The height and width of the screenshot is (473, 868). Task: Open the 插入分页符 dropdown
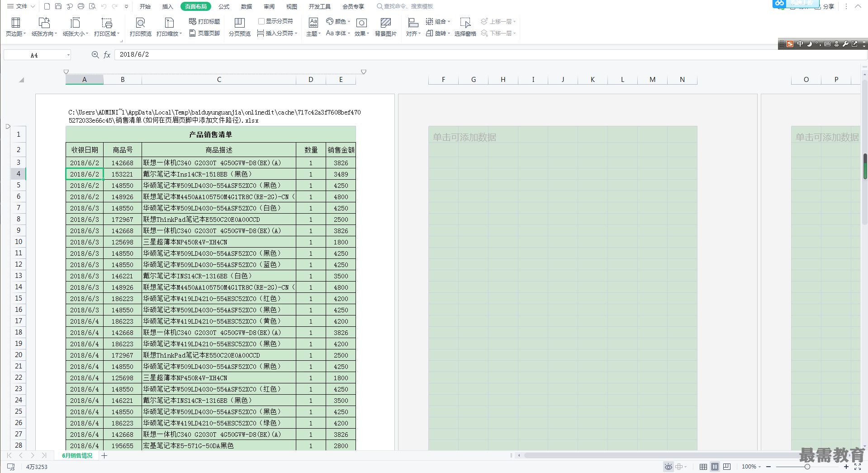click(x=277, y=33)
